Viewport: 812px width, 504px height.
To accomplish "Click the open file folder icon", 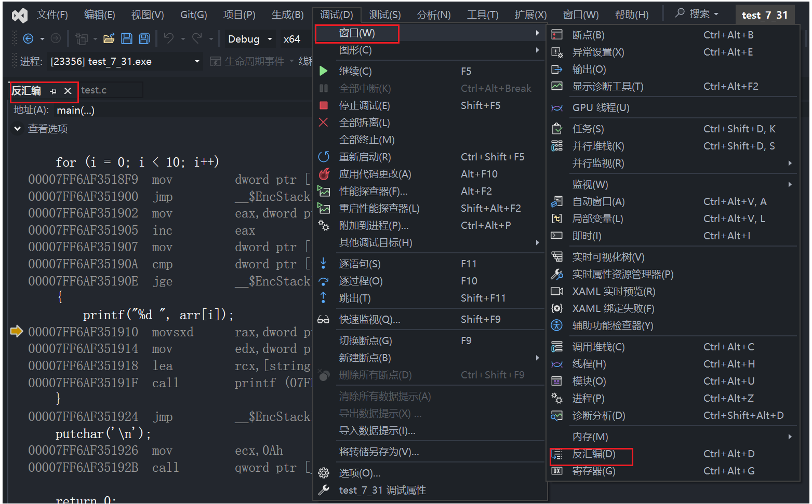I will tap(109, 38).
